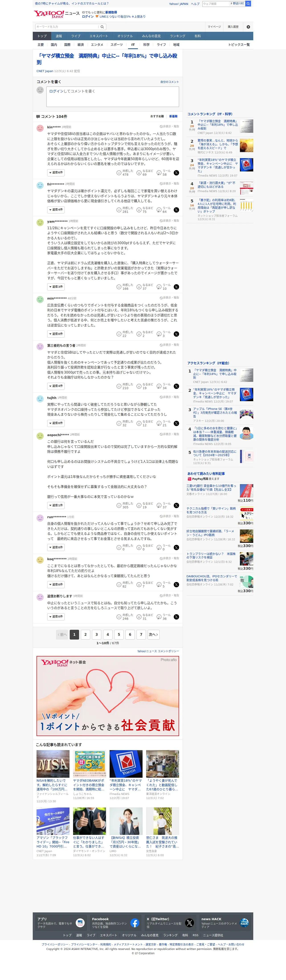Screen dimensions: 286x980
Task: Toggle 共感した on yam******** comment
Action: (125, 287)
